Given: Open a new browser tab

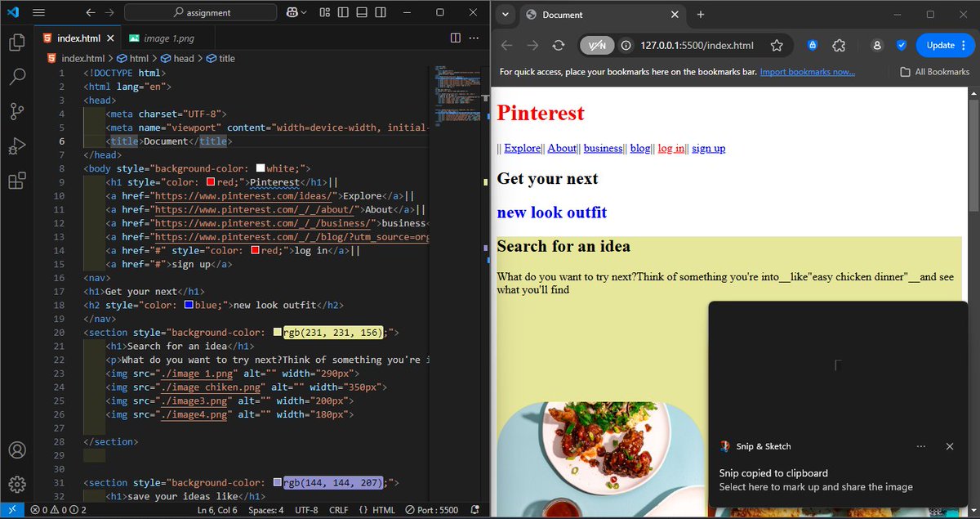Looking at the screenshot, I should [701, 15].
